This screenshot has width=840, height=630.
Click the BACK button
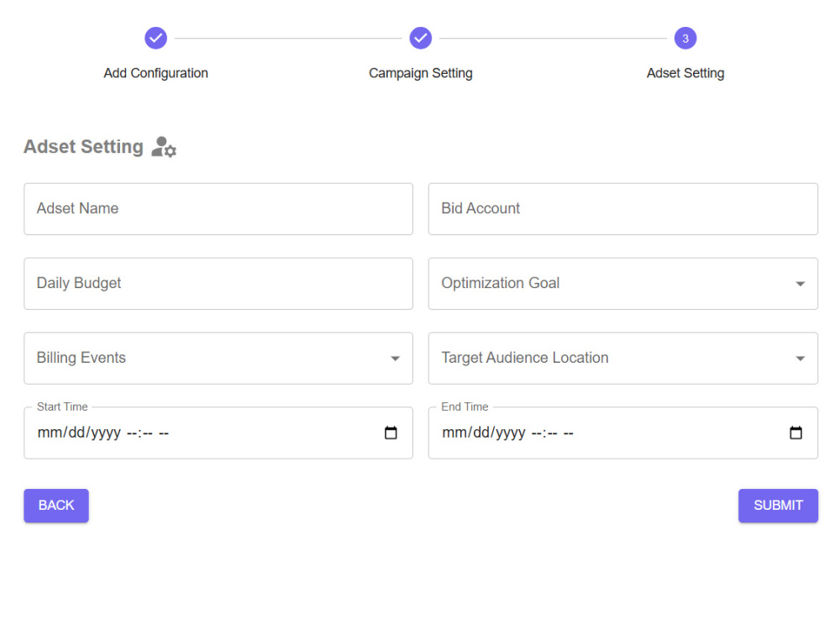[x=56, y=505]
